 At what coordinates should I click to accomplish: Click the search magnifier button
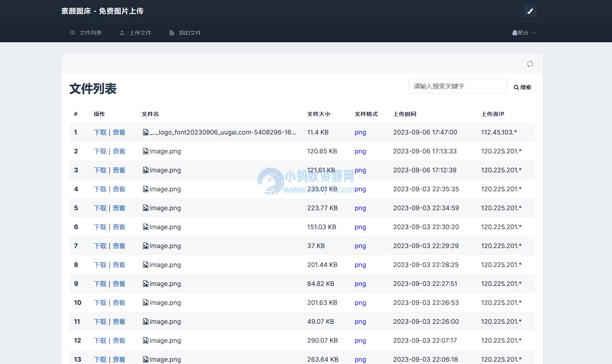pos(522,87)
